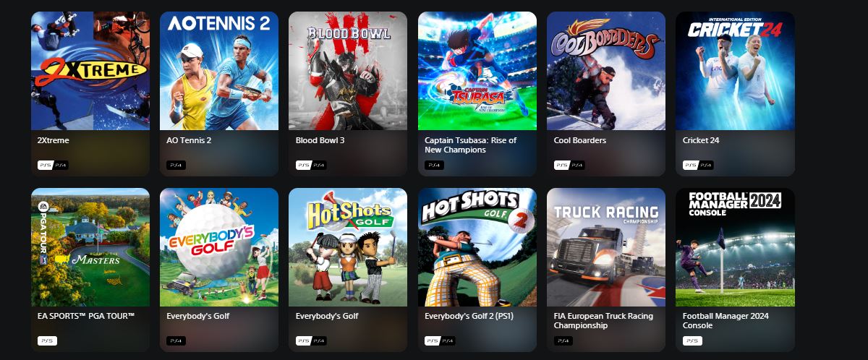Click the PS4 badge under Captain Tsubasa
The image size is (868, 360).
tap(434, 165)
